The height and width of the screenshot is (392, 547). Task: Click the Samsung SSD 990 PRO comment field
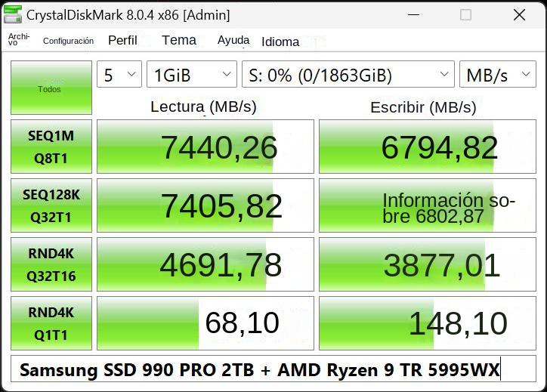pyautogui.click(x=273, y=369)
